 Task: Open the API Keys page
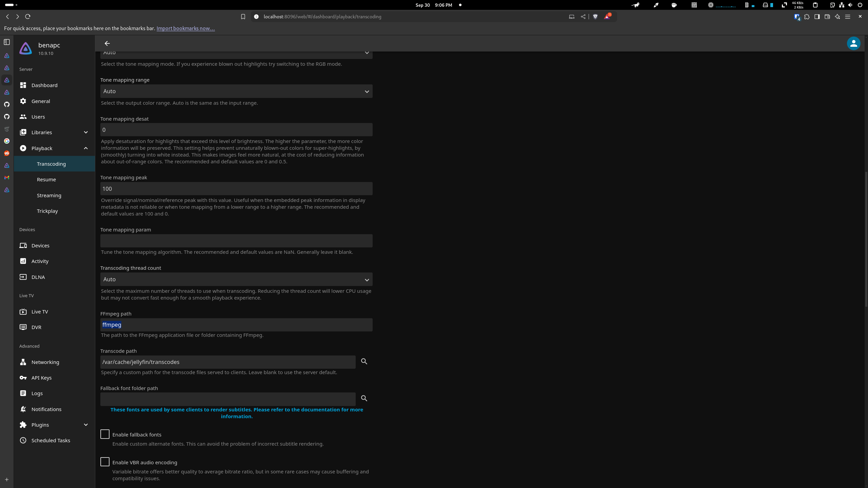point(41,378)
